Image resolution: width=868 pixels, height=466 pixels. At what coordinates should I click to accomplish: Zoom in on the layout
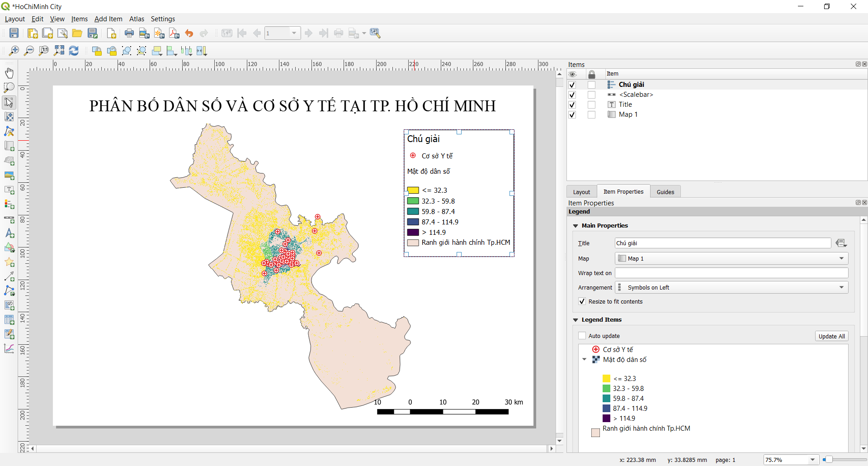(14, 51)
